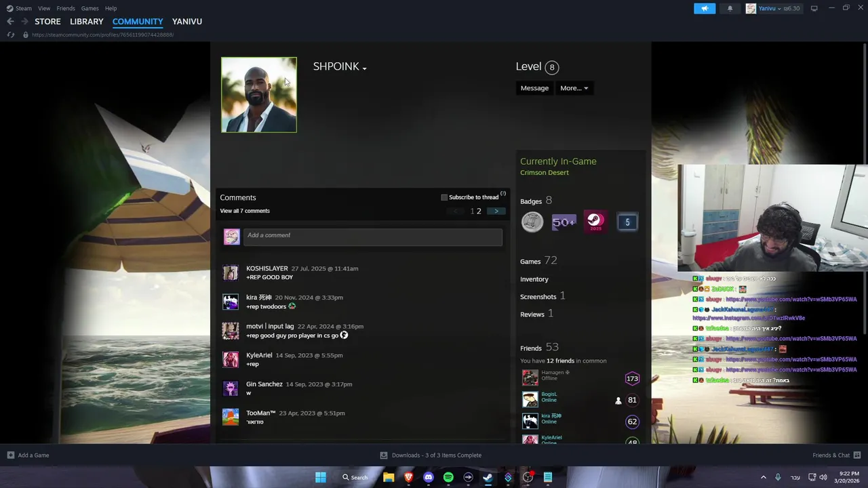Open the Help menu

pyautogui.click(x=111, y=8)
